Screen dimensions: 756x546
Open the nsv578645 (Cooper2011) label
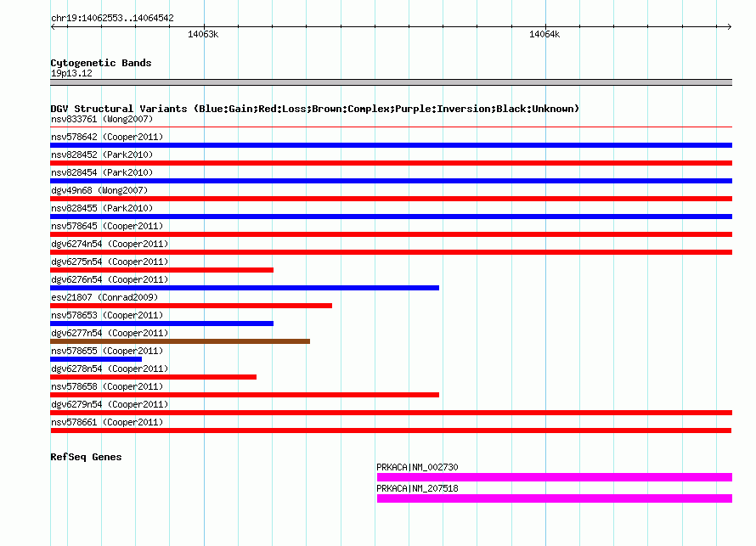[x=107, y=226]
